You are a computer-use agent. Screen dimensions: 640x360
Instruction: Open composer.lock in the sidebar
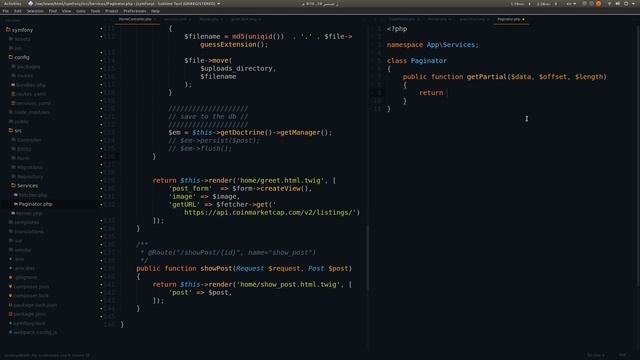(31, 296)
